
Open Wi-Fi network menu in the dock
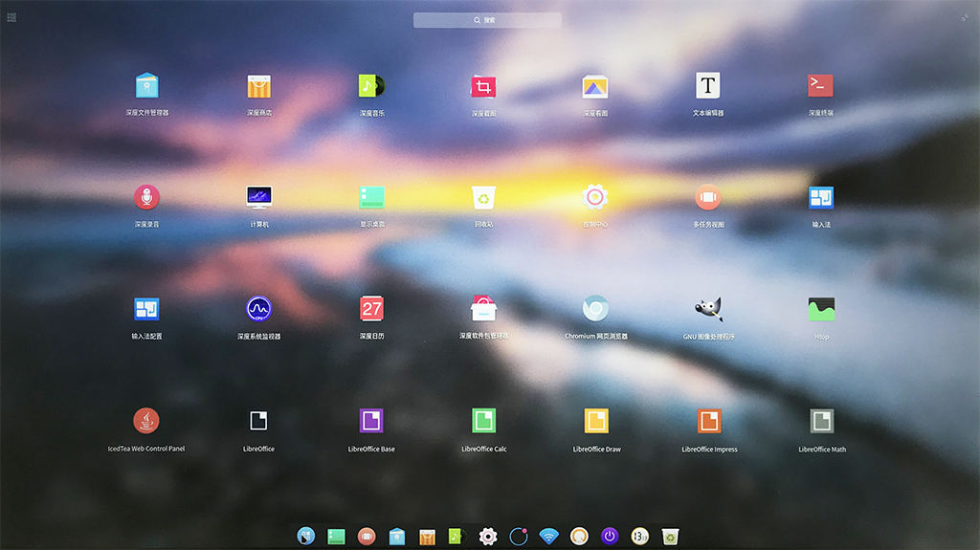(x=548, y=537)
